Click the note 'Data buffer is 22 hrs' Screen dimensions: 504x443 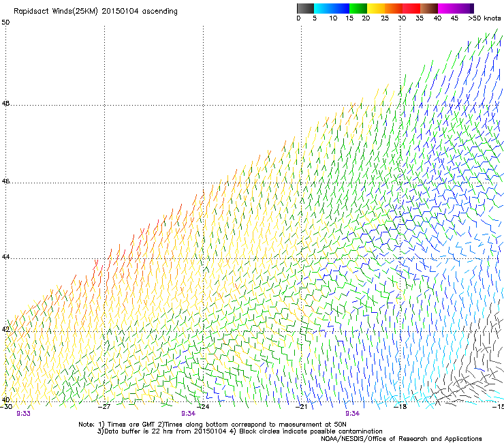point(139,431)
